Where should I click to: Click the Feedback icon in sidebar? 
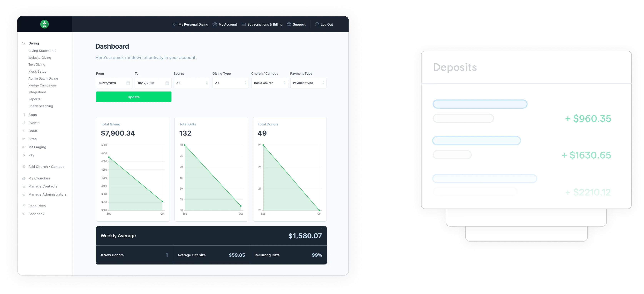click(x=24, y=214)
